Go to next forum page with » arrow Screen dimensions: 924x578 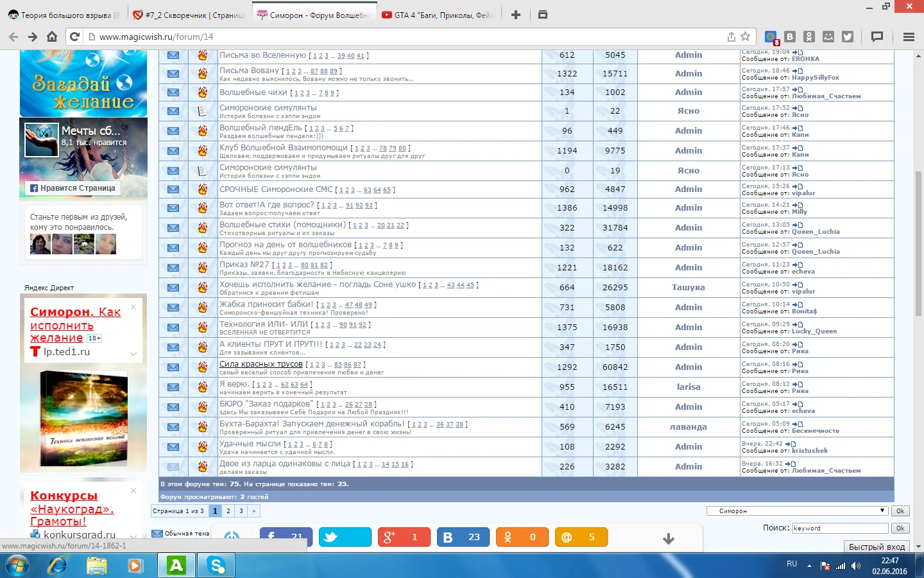point(254,511)
